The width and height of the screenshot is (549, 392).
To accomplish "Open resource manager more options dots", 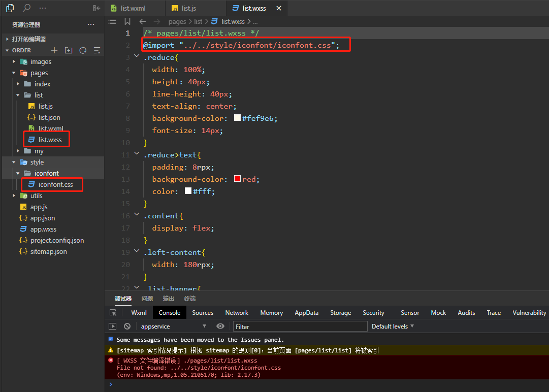I will [x=91, y=24].
